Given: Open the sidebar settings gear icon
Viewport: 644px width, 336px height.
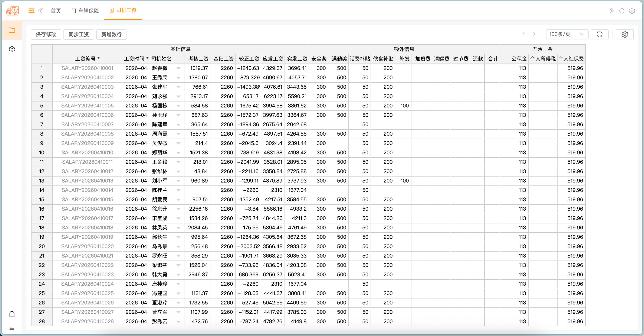Looking at the screenshot, I should coord(12,49).
